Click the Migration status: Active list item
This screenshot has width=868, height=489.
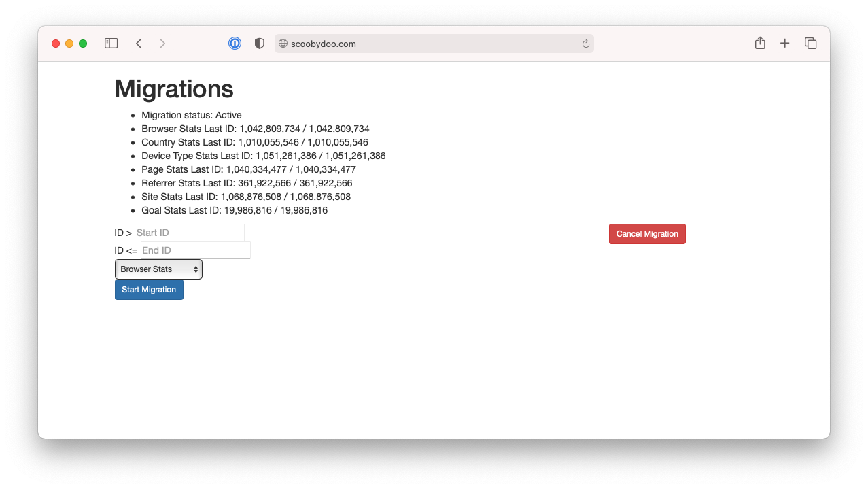[x=192, y=114]
